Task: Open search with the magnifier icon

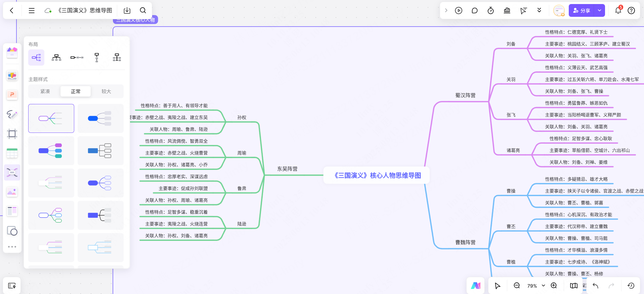Action: pos(143,10)
